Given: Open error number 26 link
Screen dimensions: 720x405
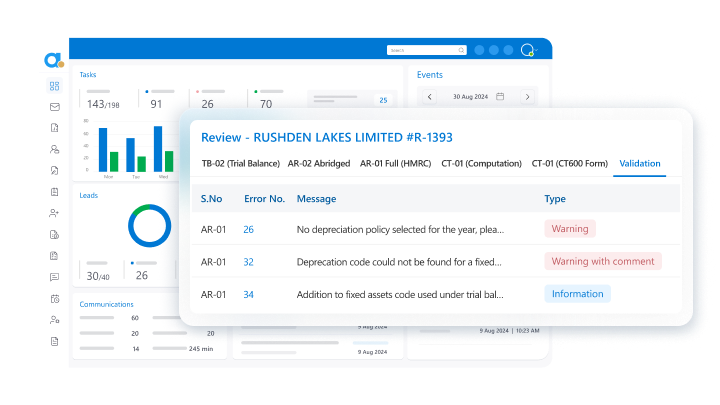Looking at the screenshot, I should [x=248, y=229].
